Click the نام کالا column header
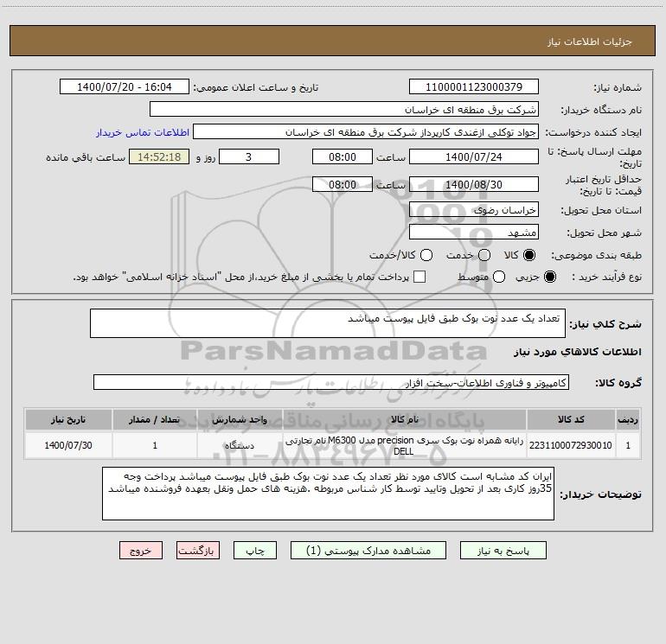This screenshot has width=666, height=644. coord(405,419)
